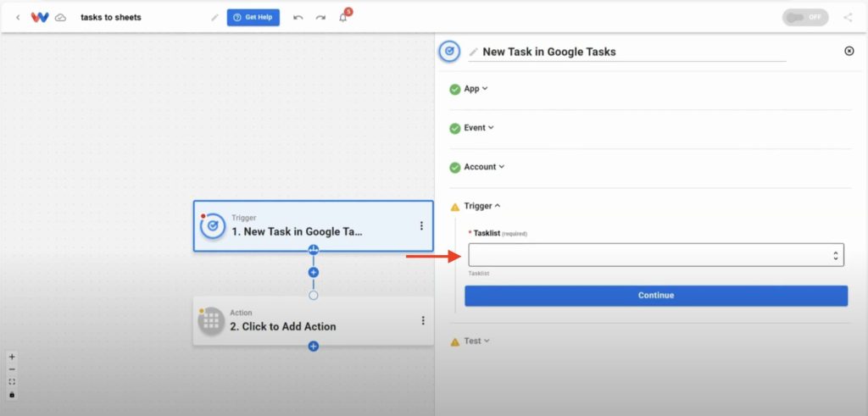
Task: Click Google Tasks icon in panel header
Action: [x=449, y=52]
